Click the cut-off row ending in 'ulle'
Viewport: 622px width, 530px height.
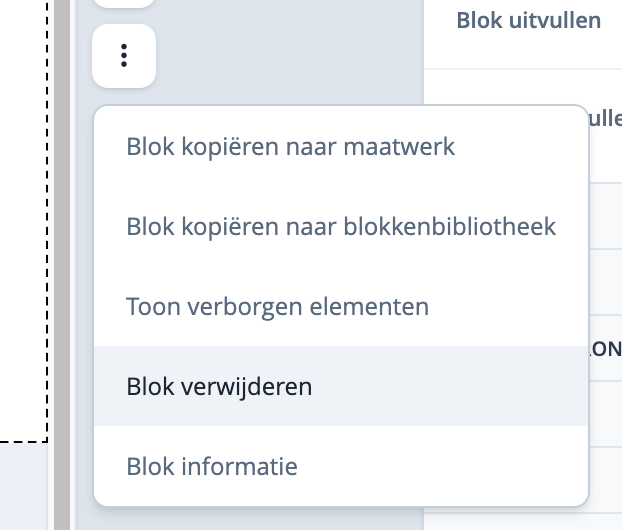point(604,118)
